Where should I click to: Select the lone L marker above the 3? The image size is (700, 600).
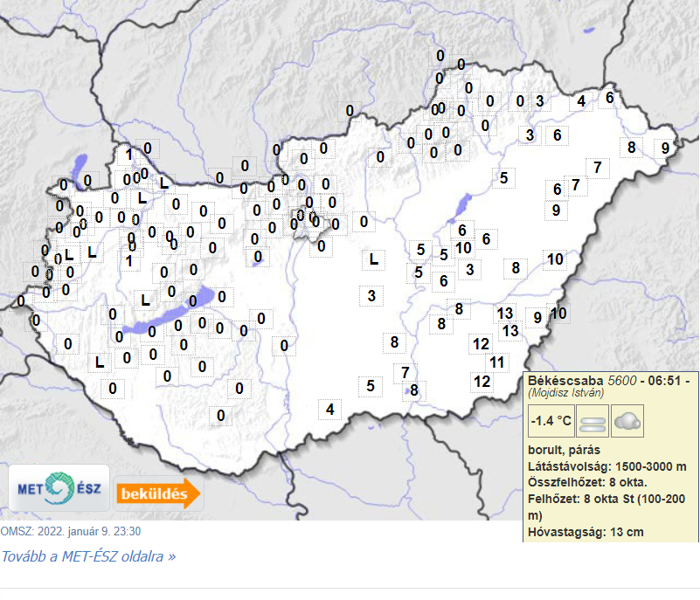coord(374,259)
